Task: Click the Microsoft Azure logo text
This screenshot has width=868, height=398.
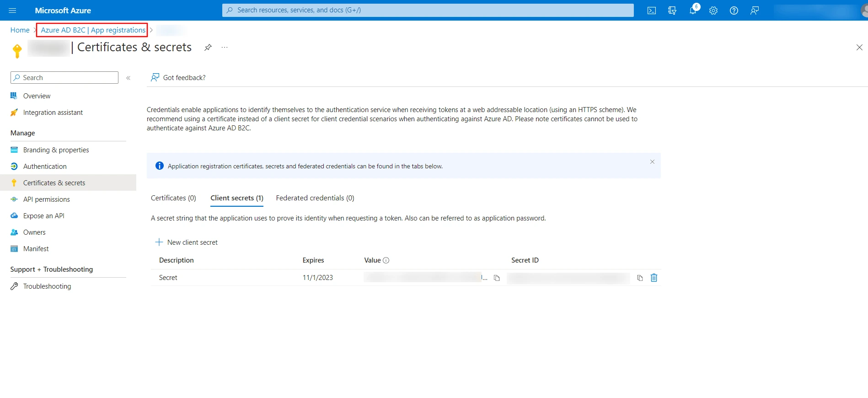Action: coord(63,11)
